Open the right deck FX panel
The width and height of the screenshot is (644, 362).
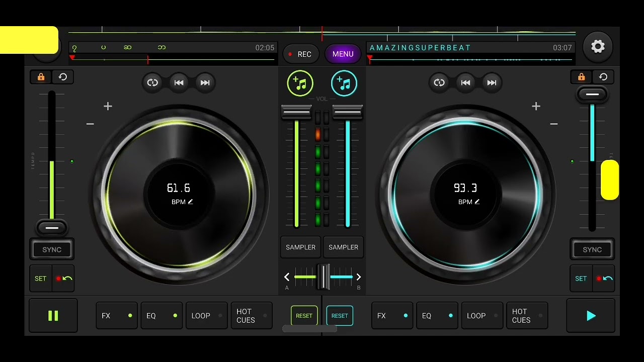(x=392, y=316)
